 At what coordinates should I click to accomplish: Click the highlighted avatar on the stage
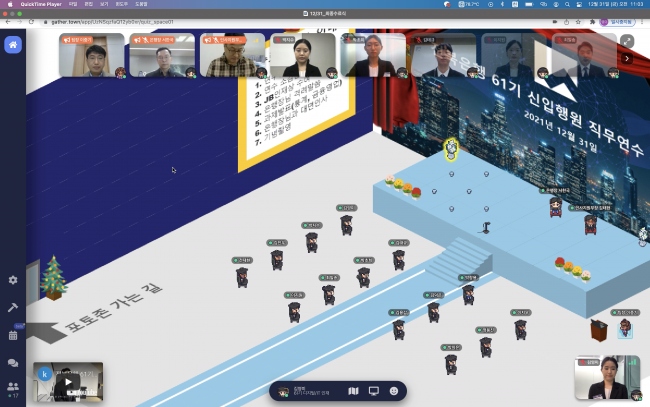tap(450, 148)
